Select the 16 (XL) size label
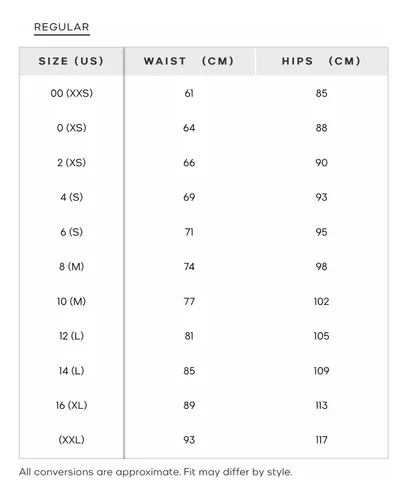Image resolution: width=408 pixels, height=500 pixels. (71, 405)
